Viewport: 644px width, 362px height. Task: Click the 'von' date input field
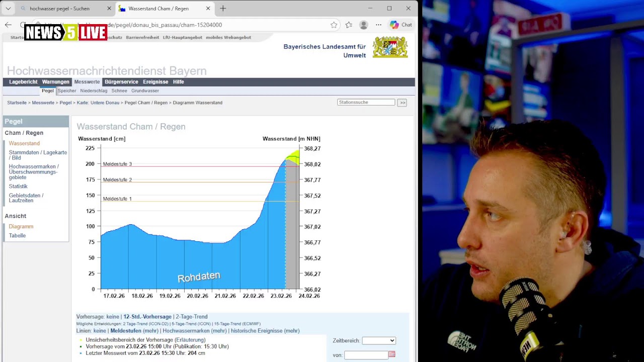(x=366, y=355)
